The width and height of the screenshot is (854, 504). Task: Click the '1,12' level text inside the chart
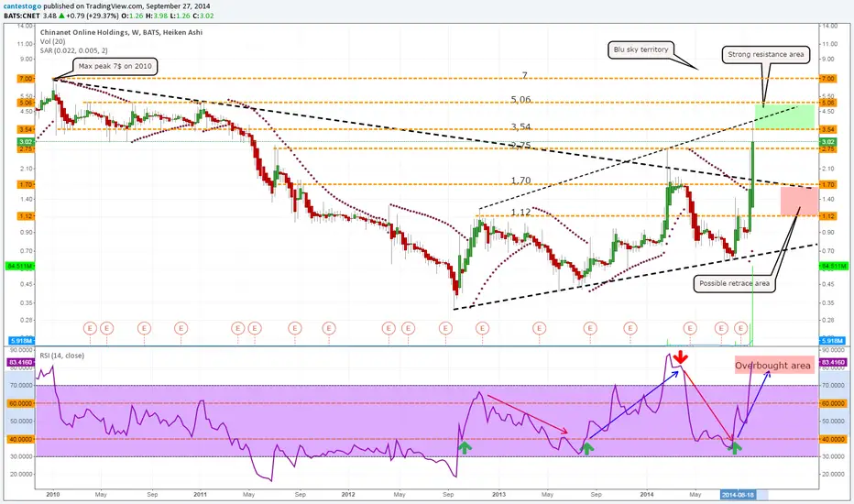point(520,212)
